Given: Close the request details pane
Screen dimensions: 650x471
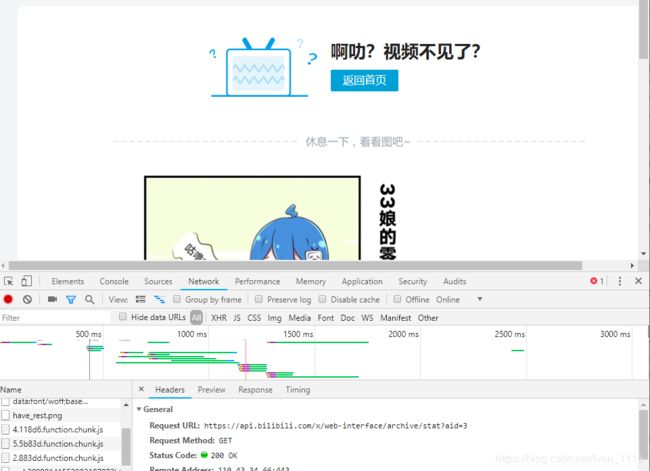Looking at the screenshot, I should [x=141, y=389].
